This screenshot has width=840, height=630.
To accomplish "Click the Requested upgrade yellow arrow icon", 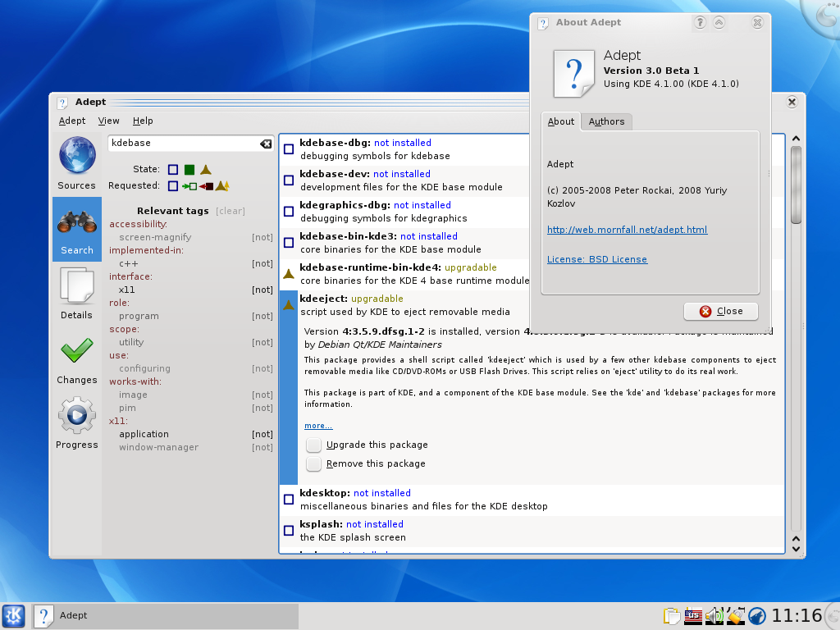I will [222, 186].
